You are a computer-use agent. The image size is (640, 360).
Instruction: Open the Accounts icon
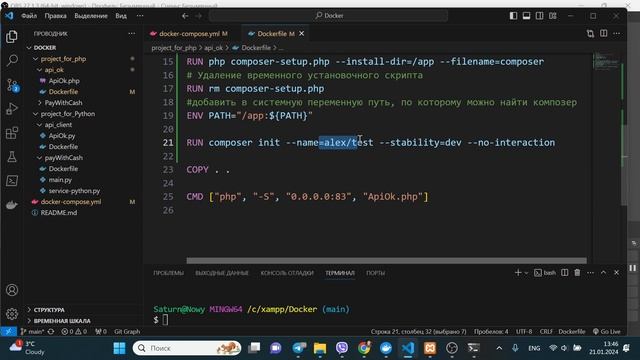point(12,290)
